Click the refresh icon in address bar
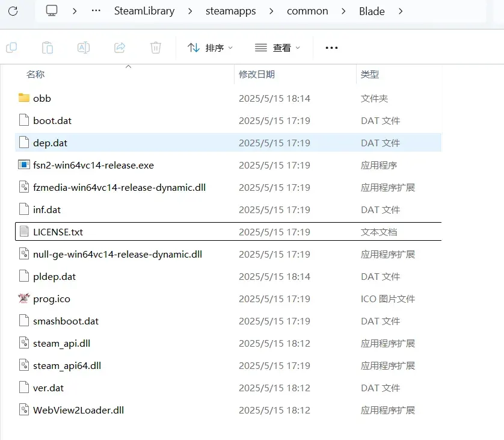Screen dimensions: 504x440 click(13, 11)
